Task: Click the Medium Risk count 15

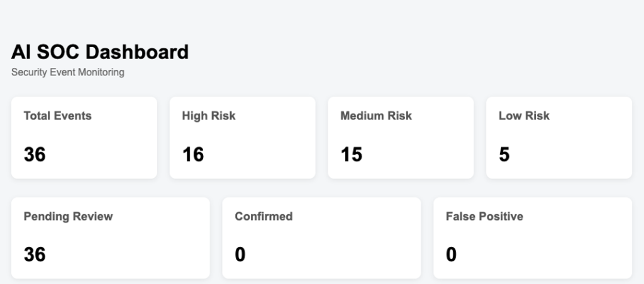Action: point(351,155)
